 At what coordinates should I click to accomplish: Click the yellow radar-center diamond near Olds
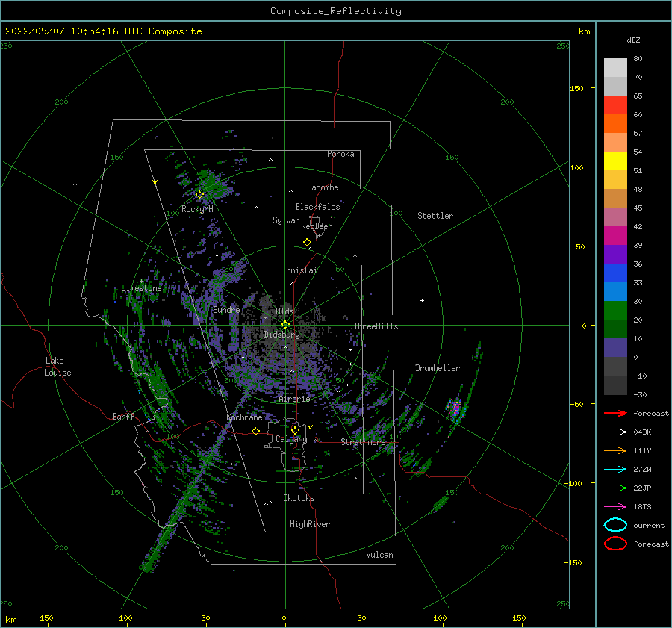(x=285, y=325)
